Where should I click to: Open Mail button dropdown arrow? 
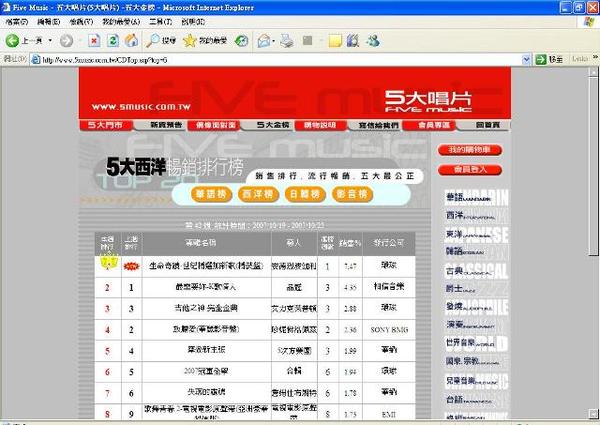pyautogui.click(x=274, y=41)
